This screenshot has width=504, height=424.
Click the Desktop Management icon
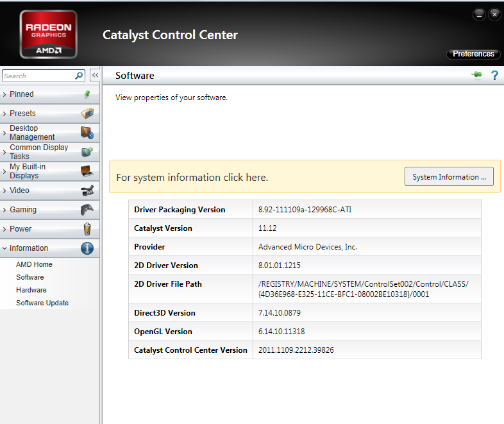point(87,132)
